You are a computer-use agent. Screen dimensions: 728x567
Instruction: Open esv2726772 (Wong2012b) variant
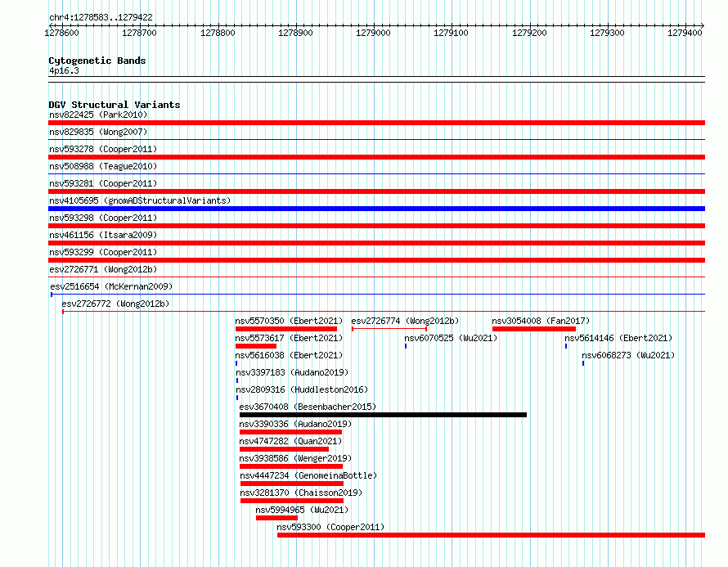(x=115, y=304)
